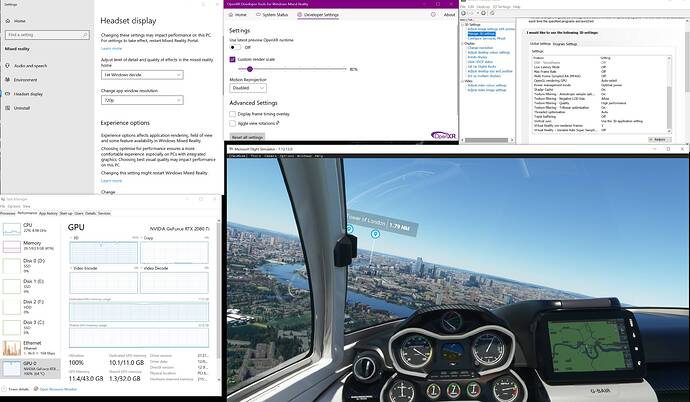Select the Developer Settings tab
This screenshot has height=402, width=690.
318,15
